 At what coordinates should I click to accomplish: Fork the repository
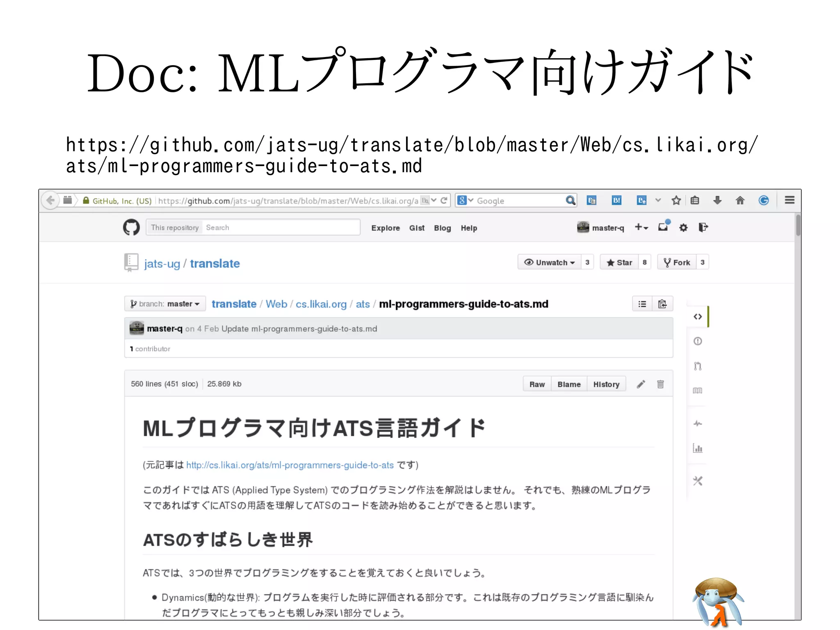click(677, 262)
